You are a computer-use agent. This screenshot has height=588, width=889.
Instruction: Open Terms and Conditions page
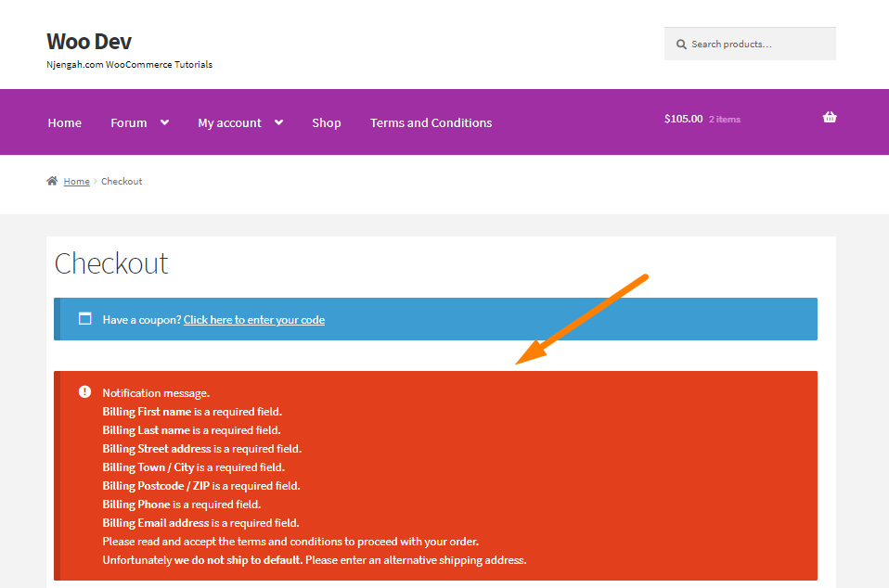[x=431, y=122]
